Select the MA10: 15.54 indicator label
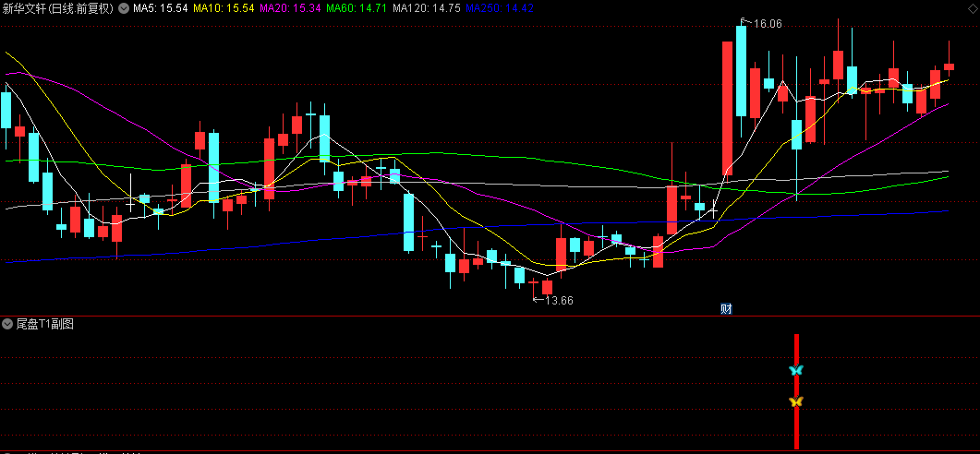The width and height of the screenshot is (980, 454). coord(224,8)
